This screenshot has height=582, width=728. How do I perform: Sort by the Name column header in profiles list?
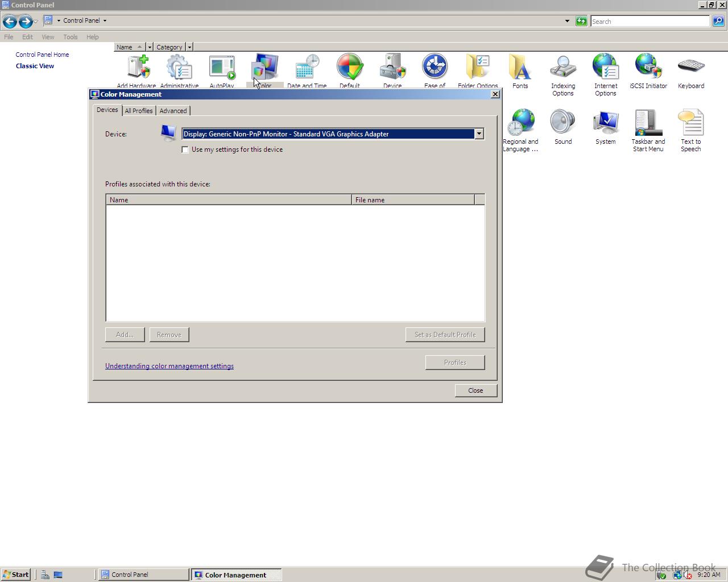pos(229,200)
